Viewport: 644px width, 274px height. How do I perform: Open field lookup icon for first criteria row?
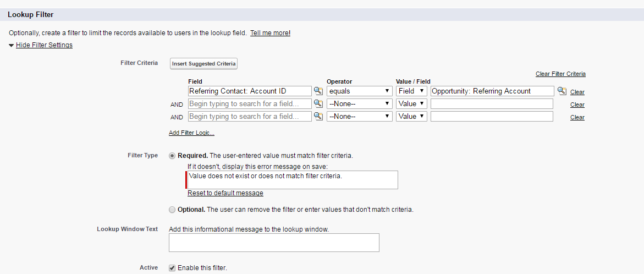click(318, 91)
